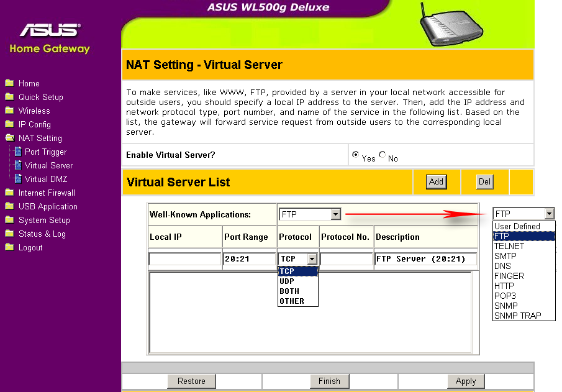Choose DNS from the applications list
Image resolution: width=562 pixels, height=392 pixels.
point(523,266)
